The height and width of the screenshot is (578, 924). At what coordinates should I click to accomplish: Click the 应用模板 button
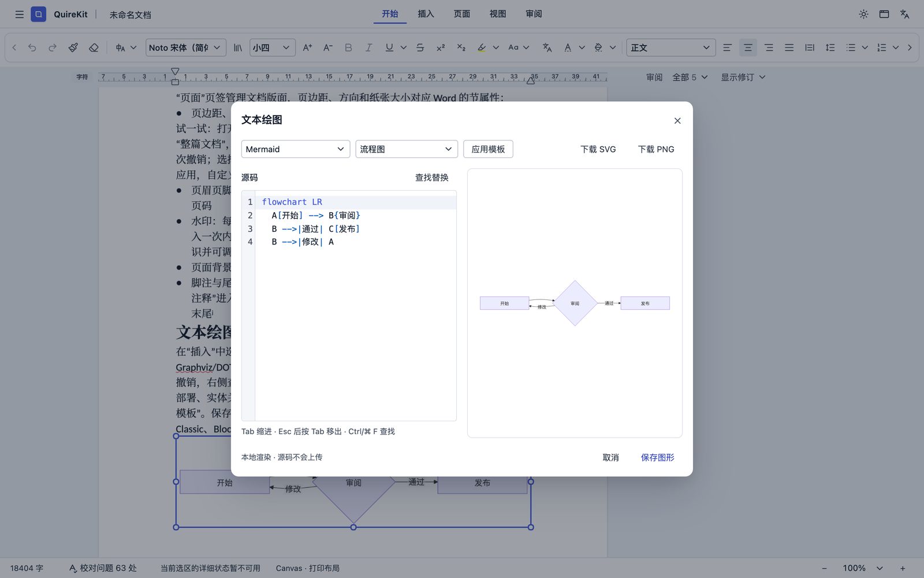[x=488, y=149]
